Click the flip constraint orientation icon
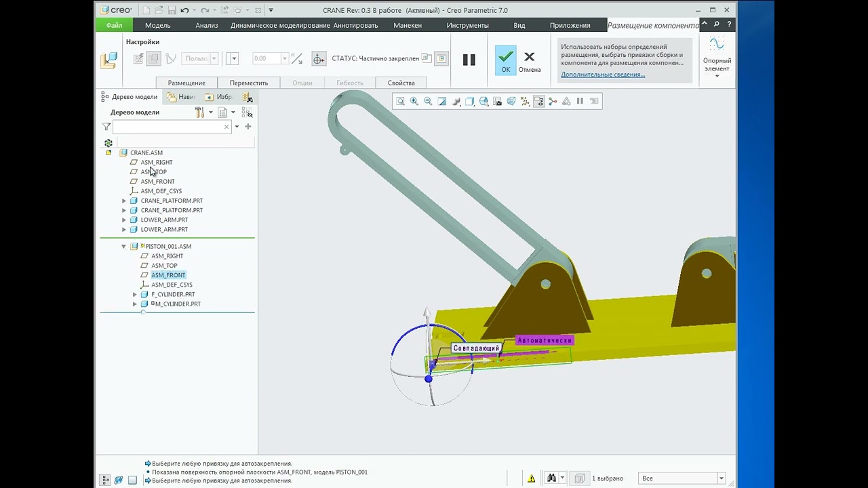Image resolution: width=868 pixels, height=488 pixels. click(296, 59)
